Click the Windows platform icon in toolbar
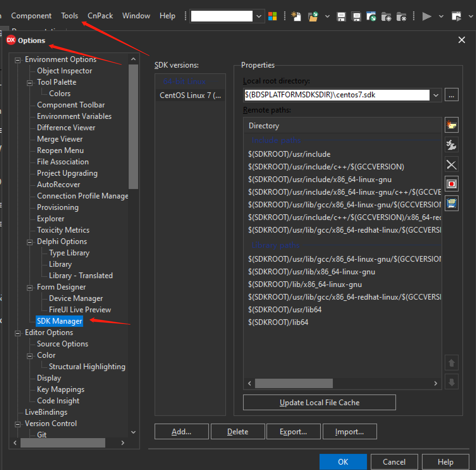 coord(272,16)
